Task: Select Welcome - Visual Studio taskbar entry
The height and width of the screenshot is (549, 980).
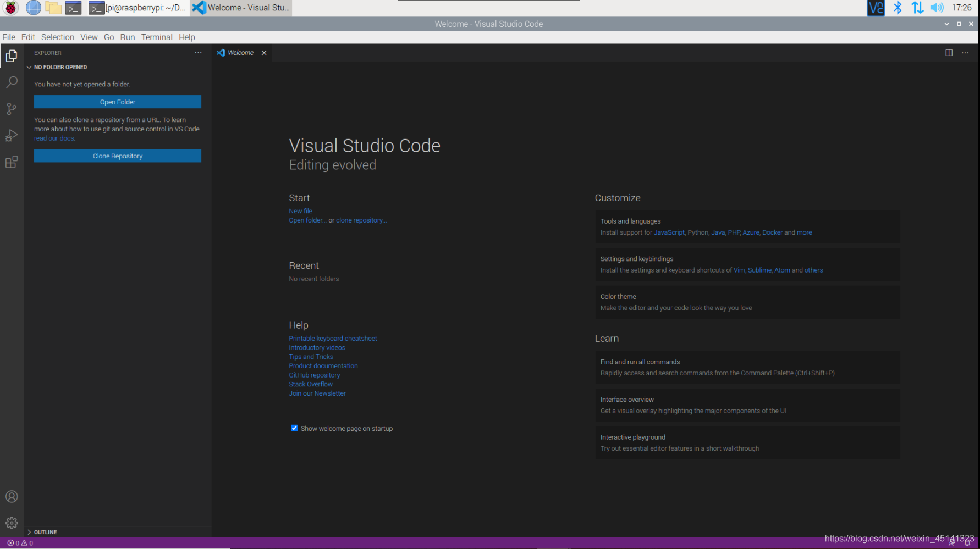Action: point(241,8)
